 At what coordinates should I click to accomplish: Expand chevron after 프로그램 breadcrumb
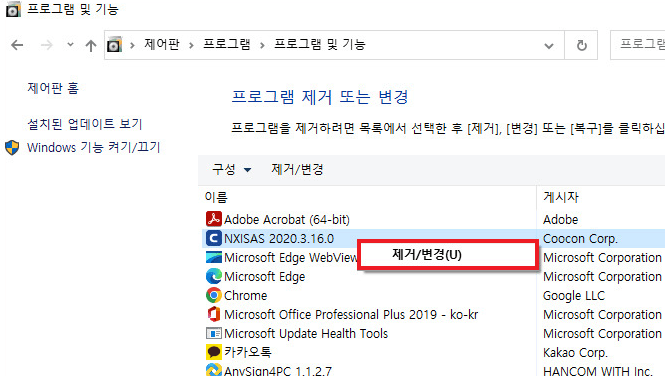pyautogui.click(x=262, y=45)
